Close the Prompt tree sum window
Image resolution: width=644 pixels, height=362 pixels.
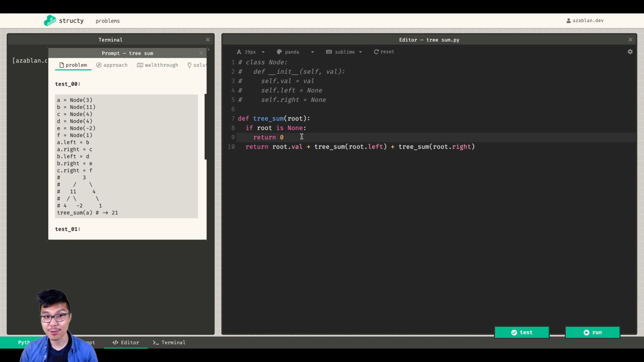(x=201, y=53)
